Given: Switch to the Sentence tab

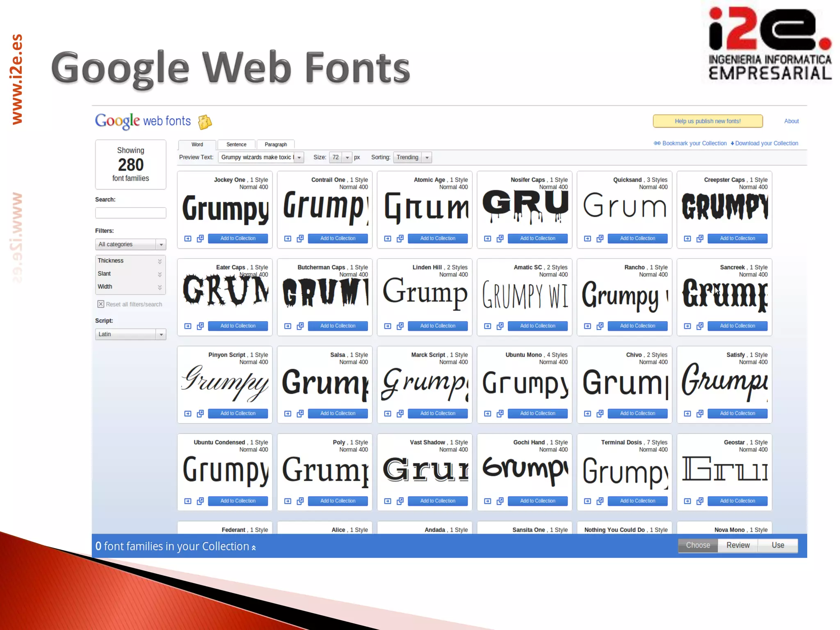Looking at the screenshot, I should [x=236, y=144].
